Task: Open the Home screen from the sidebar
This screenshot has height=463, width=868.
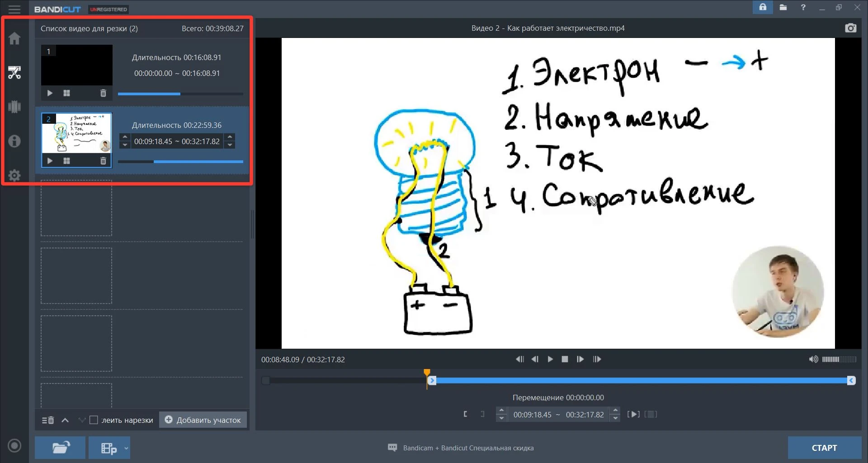Action: (x=14, y=38)
